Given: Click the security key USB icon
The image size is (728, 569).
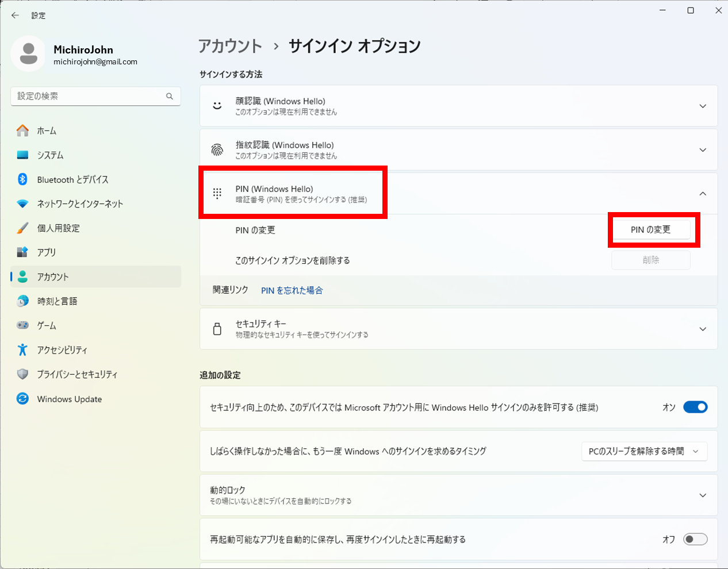Looking at the screenshot, I should [217, 329].
